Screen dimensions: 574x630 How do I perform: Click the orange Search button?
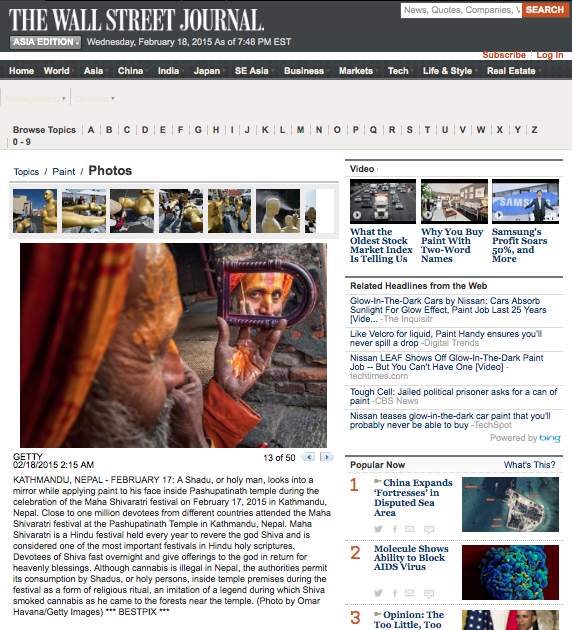point(545,10)
